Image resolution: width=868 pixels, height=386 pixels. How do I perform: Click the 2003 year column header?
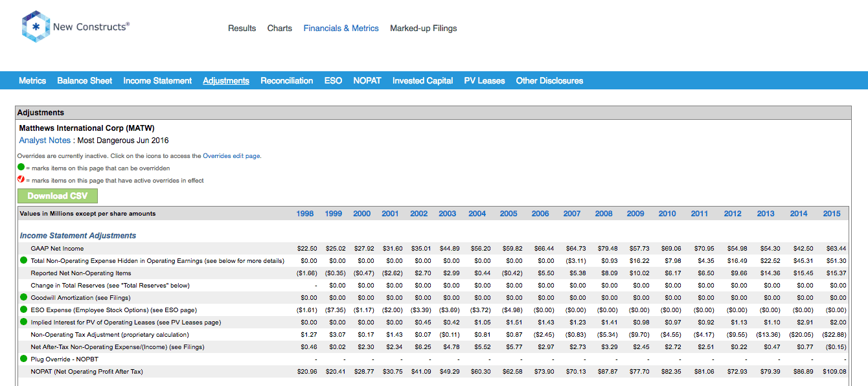tap(448, 214)
